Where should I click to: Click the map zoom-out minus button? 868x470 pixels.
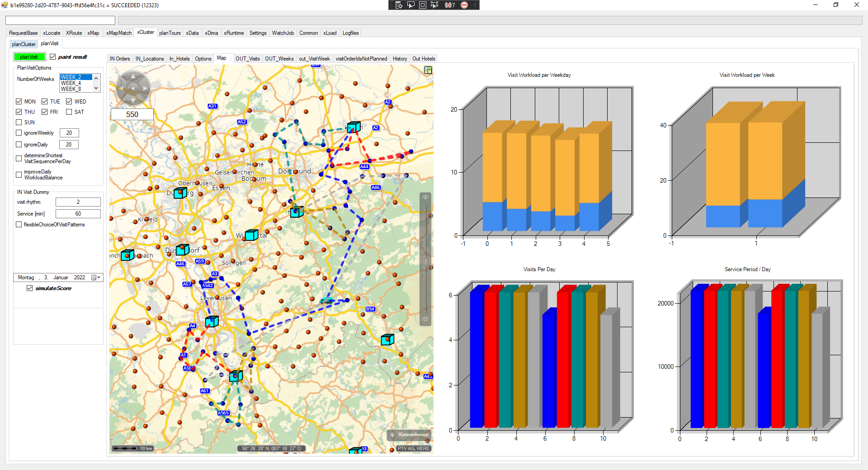[425, 319]
